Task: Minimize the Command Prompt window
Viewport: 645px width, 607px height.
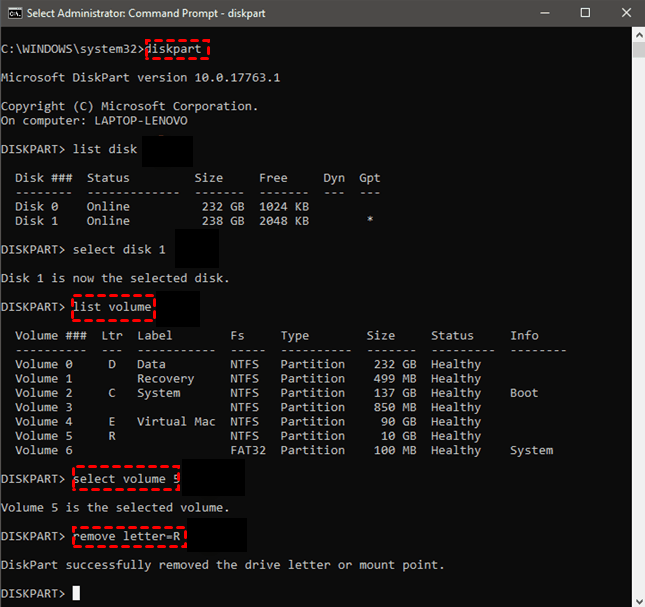Action: pyautogui.click(x=545, y=13)
